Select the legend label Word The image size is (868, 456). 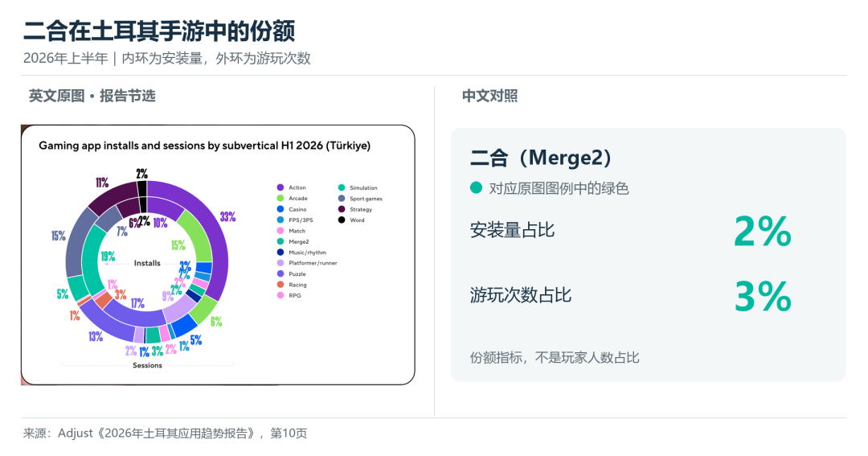[x=357, y=220]
